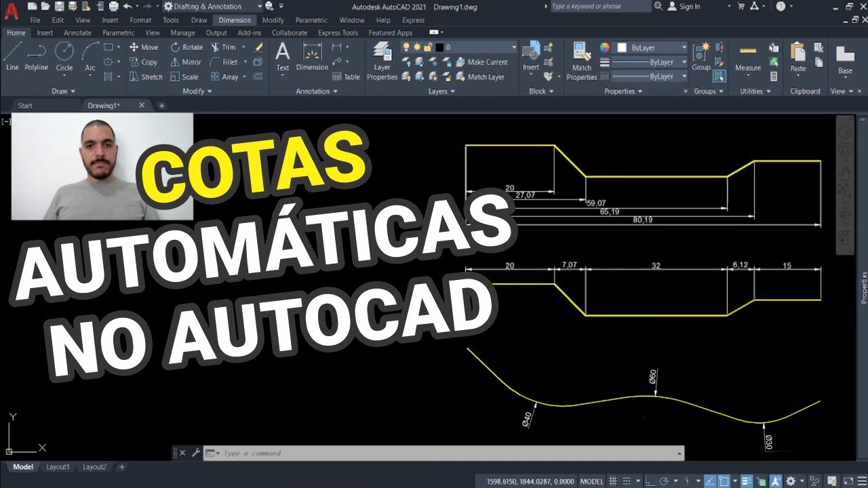The image size is (868, 488).
Task: Toggle lineweight display in status bar
Action: pyautogui.click(x=747, y=481)
